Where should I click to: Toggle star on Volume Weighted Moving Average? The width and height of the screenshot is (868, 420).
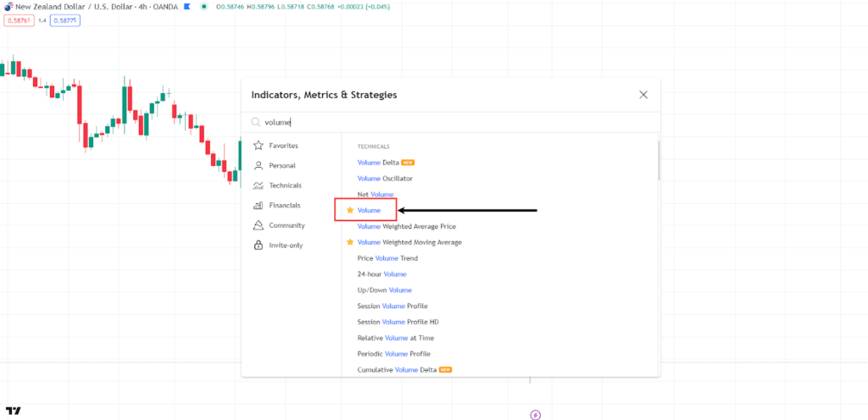(x=350, y=242)
